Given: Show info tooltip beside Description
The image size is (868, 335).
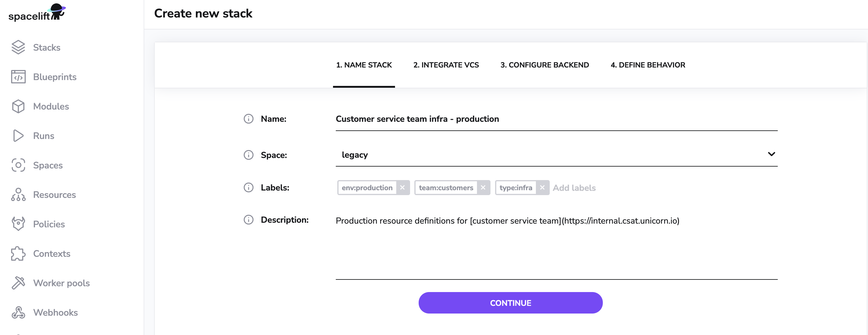Looking at the screenshot, I should [x=248, y=220].
